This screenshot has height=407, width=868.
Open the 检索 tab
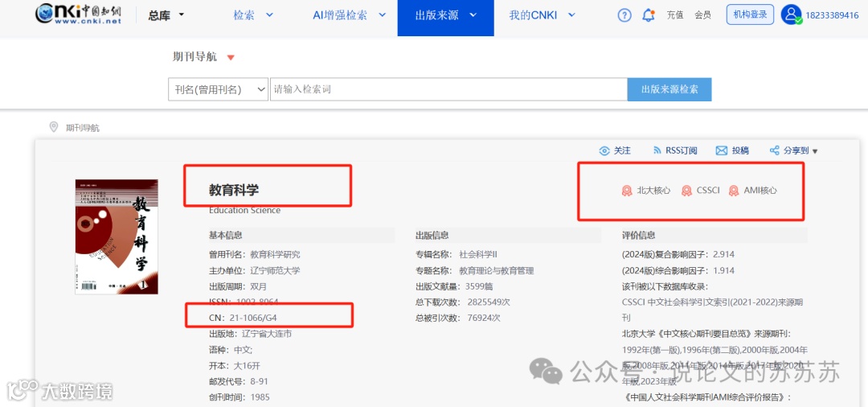(x=244, y=15)
